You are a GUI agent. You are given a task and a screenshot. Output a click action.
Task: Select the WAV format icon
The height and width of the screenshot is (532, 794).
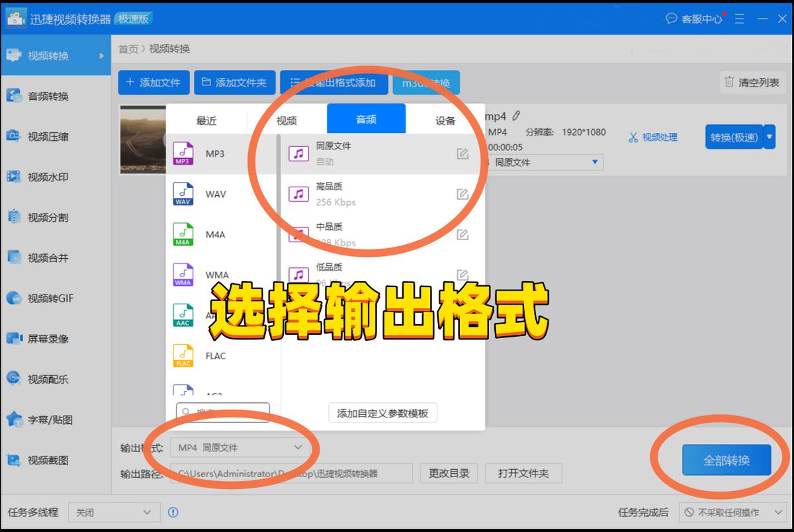tap(183, 194)
